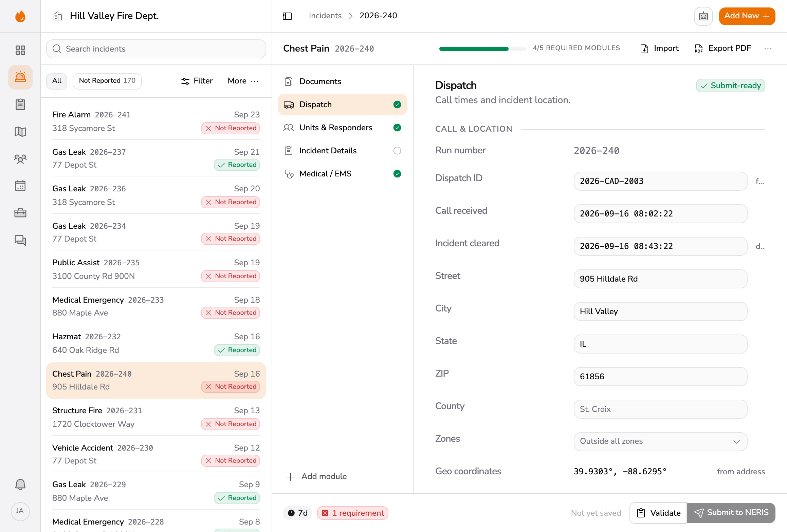Open the personnel group icon in sidebar
This screenshot has height=532, width=787.
click(x=20, y=159)
